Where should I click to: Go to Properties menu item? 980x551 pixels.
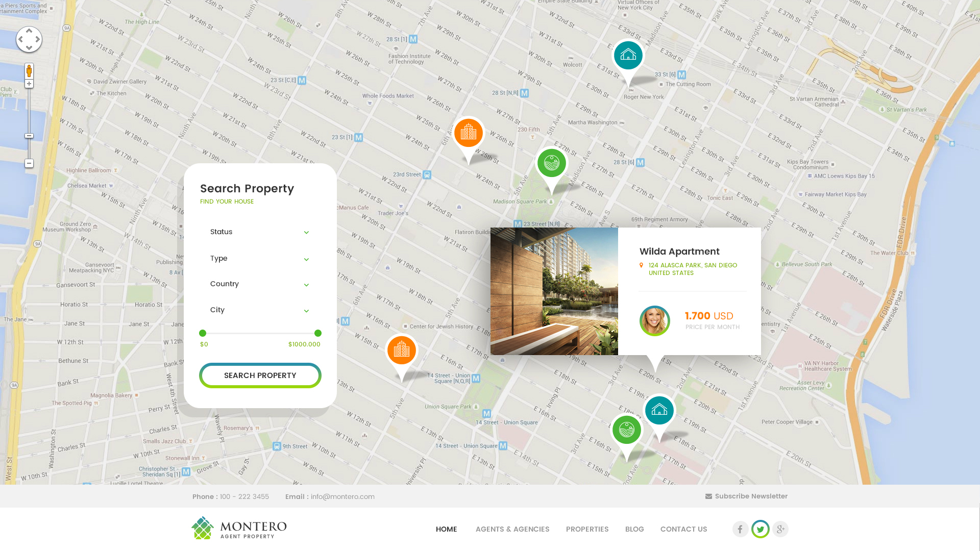(x=587, y=529)
